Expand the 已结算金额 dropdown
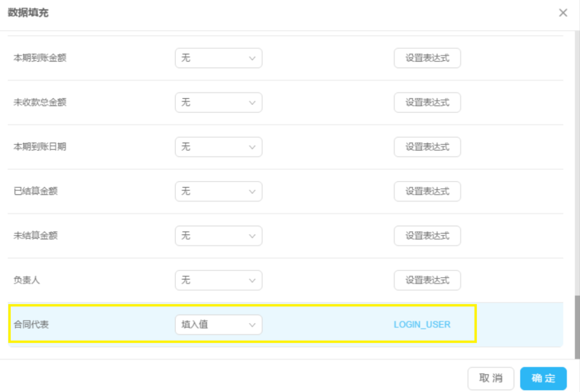Image resolution: width=580 pixels, height=392 pixels. 218,192
